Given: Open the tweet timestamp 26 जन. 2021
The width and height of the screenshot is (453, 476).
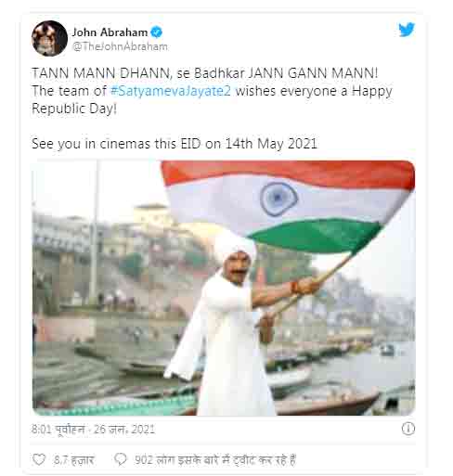Looking at the screenshot, I should tap(124, 430).
